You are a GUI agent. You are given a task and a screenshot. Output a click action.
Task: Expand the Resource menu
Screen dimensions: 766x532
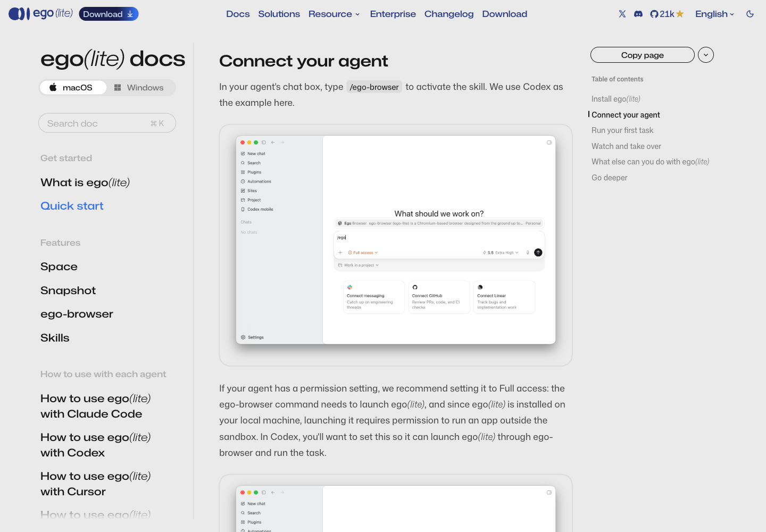point(334,14)
